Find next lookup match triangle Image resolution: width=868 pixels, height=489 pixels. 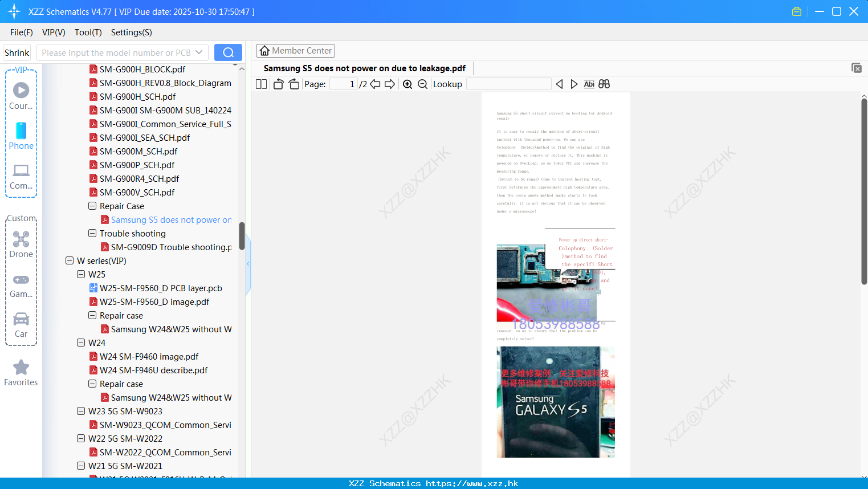click(x=574, y=84)
